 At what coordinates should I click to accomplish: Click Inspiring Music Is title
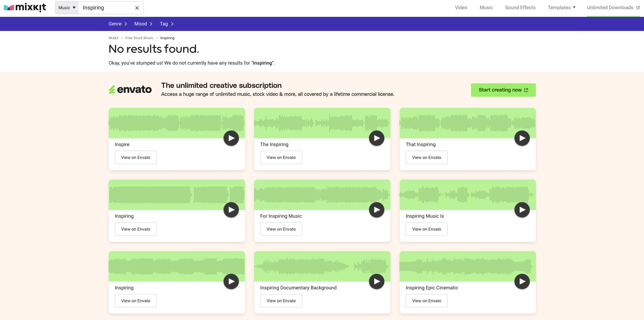coord(425,216)
